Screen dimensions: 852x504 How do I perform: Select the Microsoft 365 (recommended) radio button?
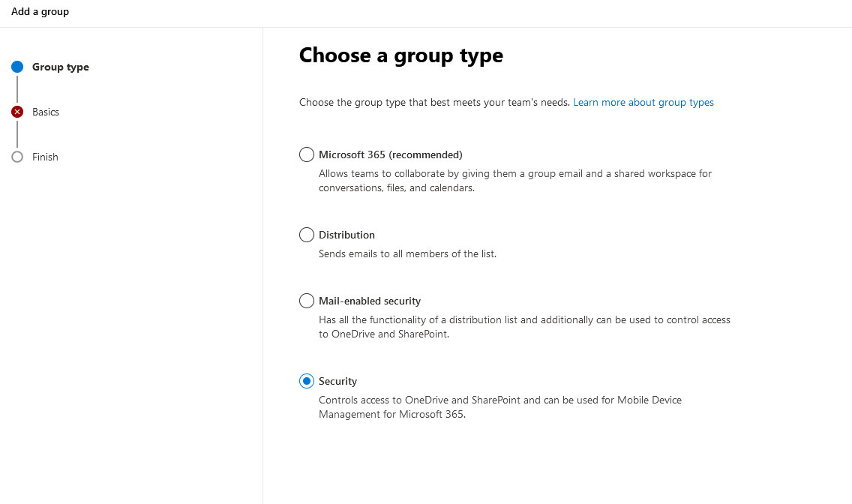(307, 154)
